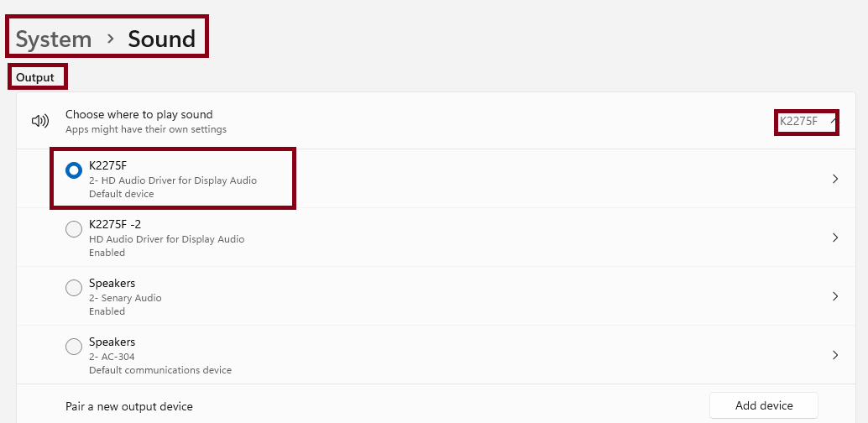This screenshot has height=423, width=868.
Task: Open details arrow for AC-304 Speakers
Action: [835, 355]
